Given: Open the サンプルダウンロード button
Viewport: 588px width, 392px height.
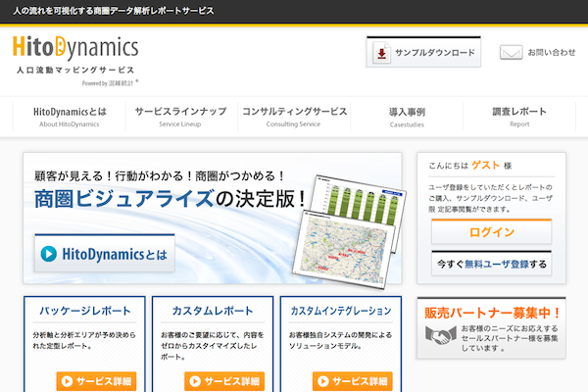Looking at the screenshot, I should pyautogui.click(x=423, y=52).
